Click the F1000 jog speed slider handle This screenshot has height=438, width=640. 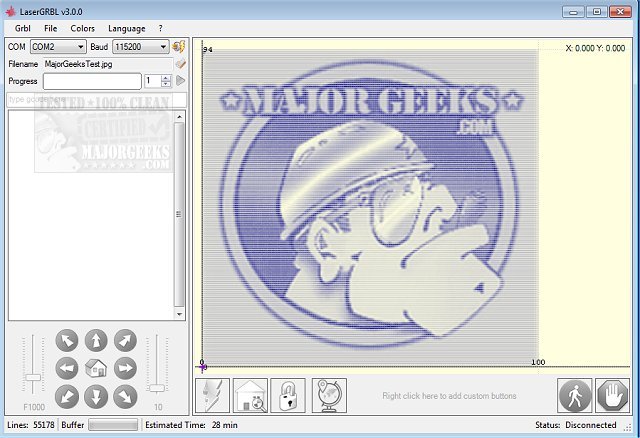pos(33,377)
